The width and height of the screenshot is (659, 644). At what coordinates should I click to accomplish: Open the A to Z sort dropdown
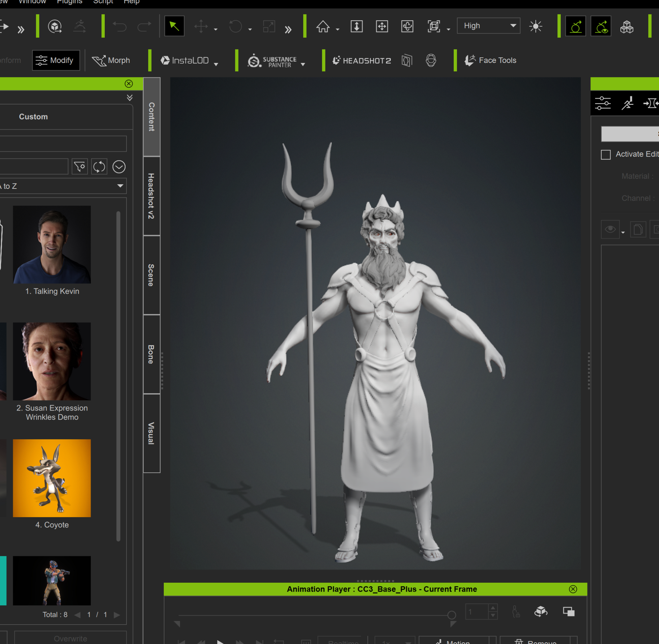63,186
